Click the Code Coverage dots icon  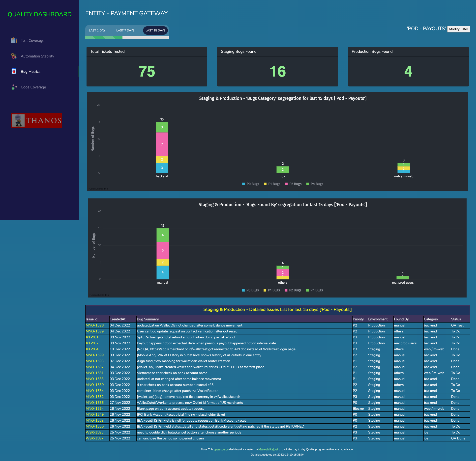tap(14, 87)
